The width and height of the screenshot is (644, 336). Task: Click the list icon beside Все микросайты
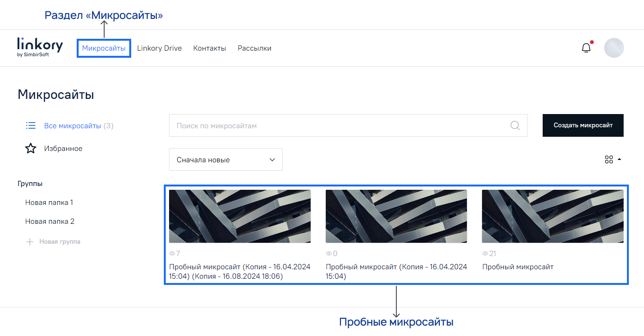30,125
